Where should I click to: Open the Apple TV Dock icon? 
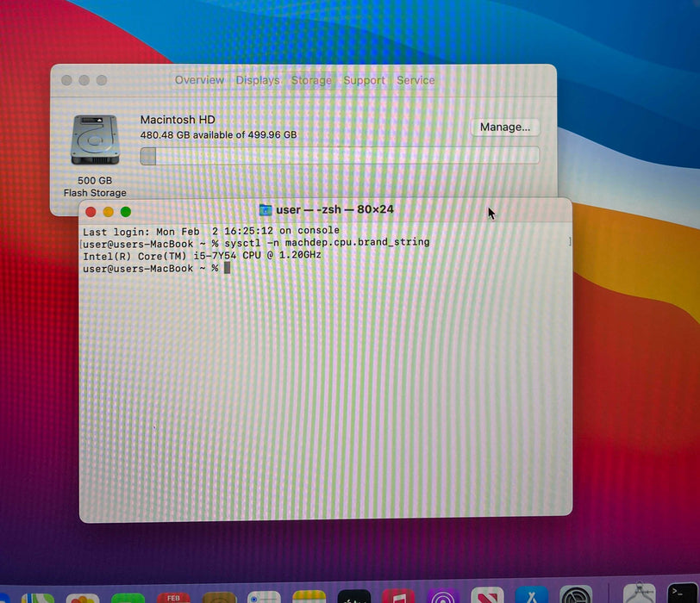(x=354, y=596)
